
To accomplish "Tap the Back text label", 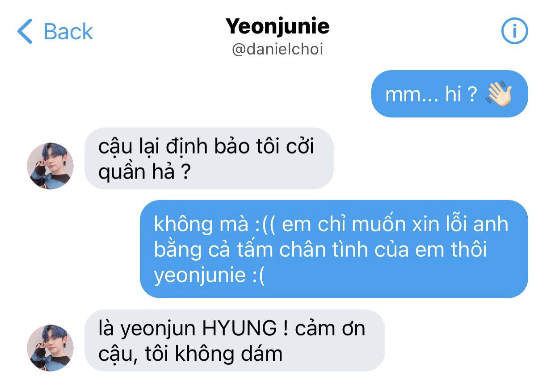I will (x=68, y=32).
